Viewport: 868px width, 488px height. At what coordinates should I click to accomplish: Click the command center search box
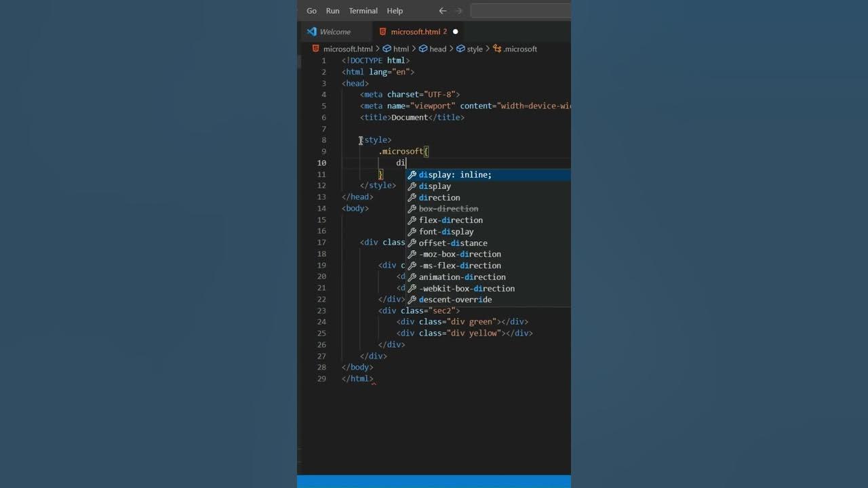click(x=521, y=11)
